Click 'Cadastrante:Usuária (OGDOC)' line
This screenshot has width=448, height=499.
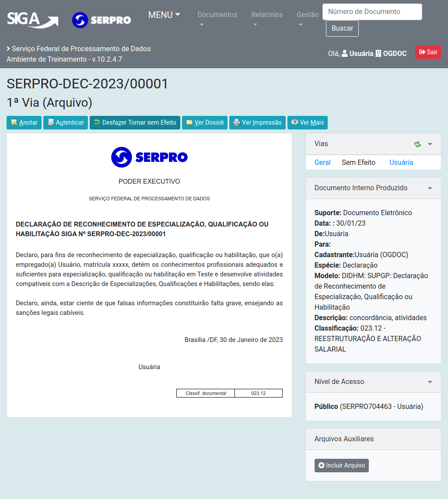click(361, 255)
